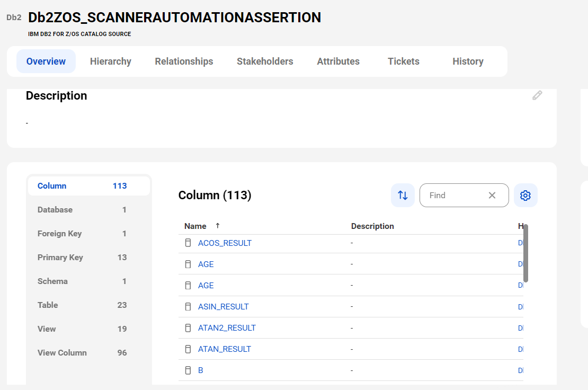Go to the Stakeholders tab

(x=265, y=61)
